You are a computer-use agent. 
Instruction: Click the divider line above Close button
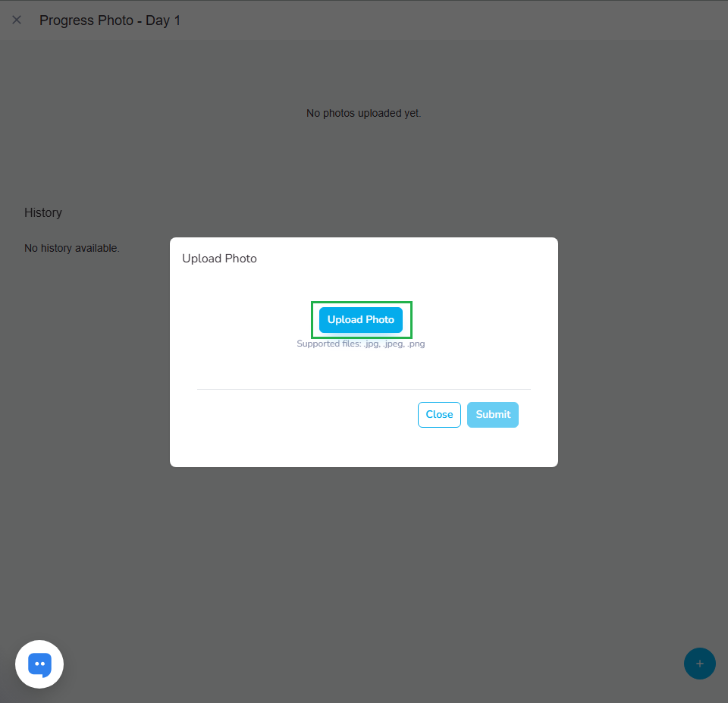[364, 389]
